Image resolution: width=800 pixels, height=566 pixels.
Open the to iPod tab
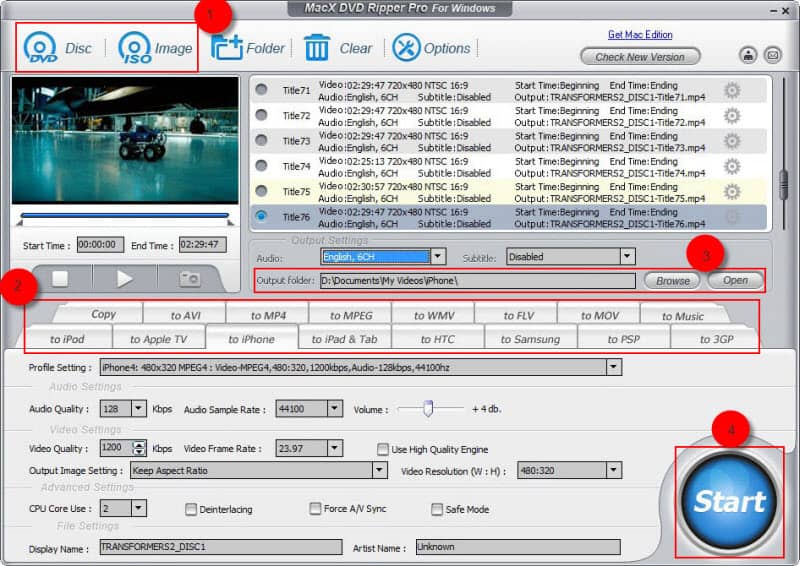coord(67,339)
